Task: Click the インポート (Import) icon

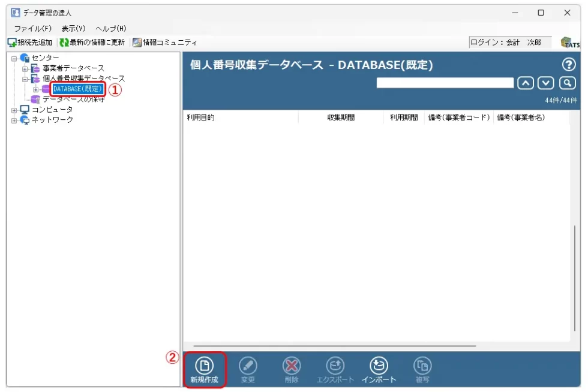Action: point(379,365)
